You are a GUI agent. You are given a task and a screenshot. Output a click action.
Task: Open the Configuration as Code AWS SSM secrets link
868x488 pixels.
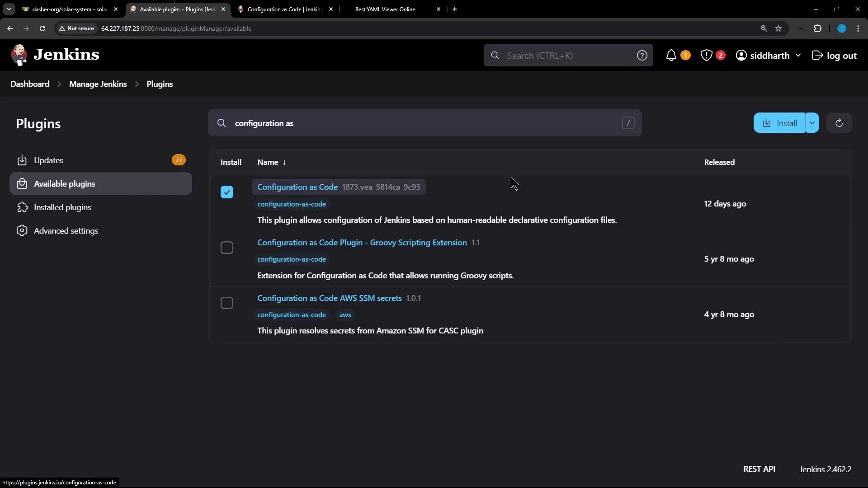[x=329, y=298]
